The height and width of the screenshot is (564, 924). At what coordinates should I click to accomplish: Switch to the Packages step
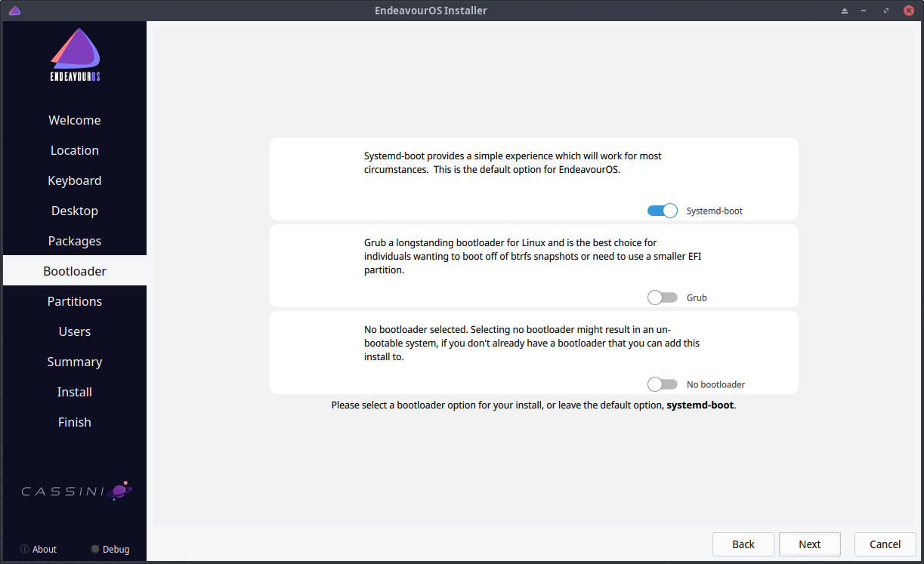75,241
